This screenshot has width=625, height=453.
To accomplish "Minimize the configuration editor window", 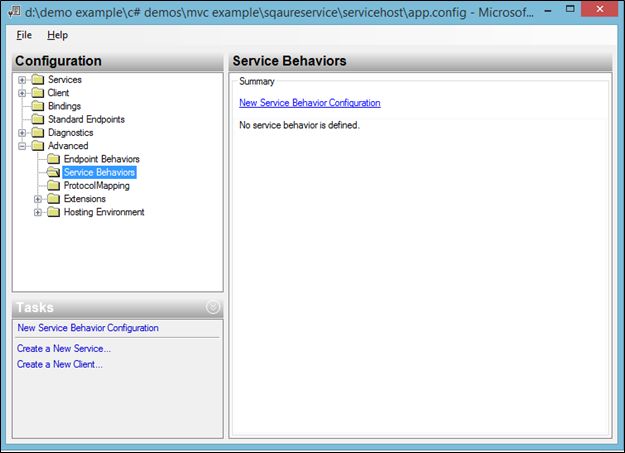I will click(548, 10).
